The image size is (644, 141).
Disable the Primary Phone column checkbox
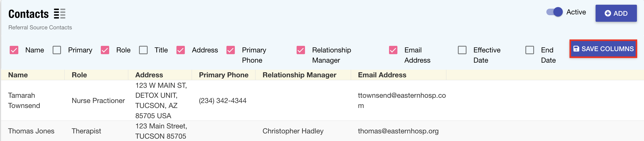point(231,50)
